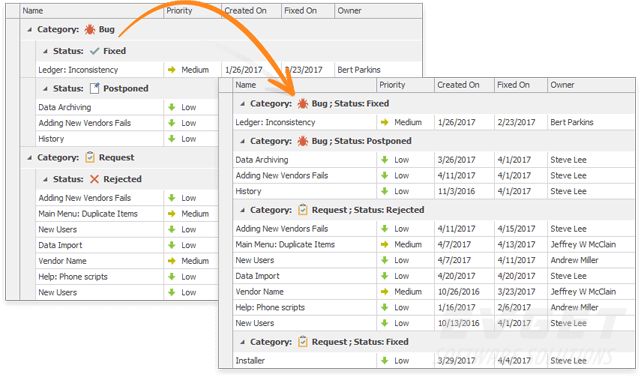Click green Low arrow for front Data Import row

[385, 276]
